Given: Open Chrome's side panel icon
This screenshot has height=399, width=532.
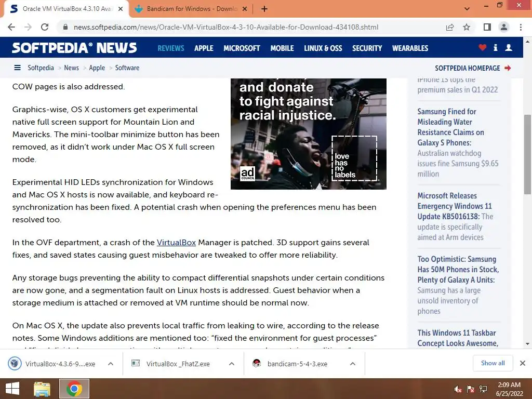Looking at the screenshot, I should (x=487, y=27).
